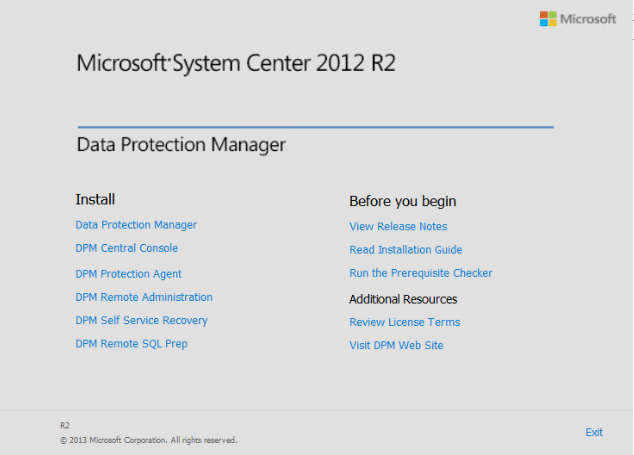The image size is (634, 455).
Task: Select the DPM Protection Agent link
Action: 128,274
